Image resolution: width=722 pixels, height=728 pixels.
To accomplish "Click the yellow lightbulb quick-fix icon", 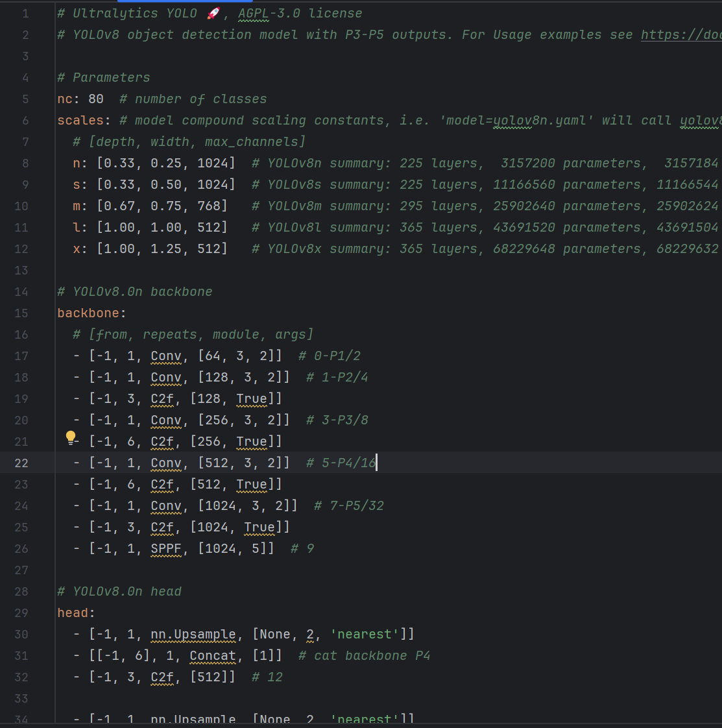I will [71, 437].
